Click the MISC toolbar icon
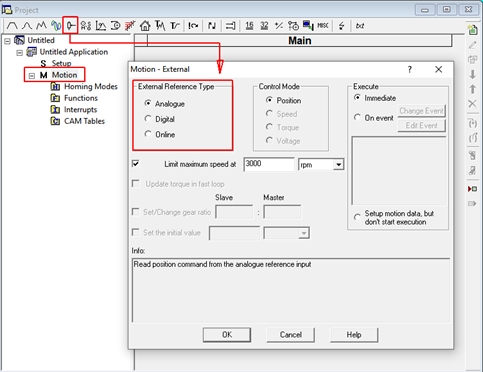The height and width of the screenshot is (372, 483). point(323,26)
